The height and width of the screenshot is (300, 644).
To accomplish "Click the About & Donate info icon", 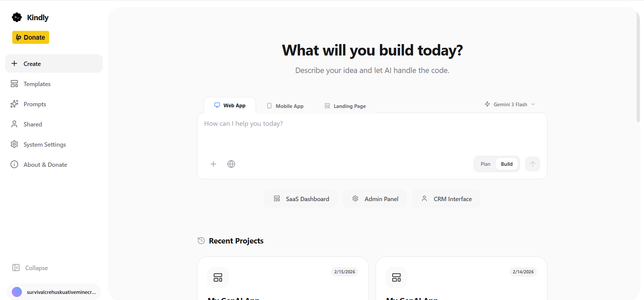I will (14, 164).
